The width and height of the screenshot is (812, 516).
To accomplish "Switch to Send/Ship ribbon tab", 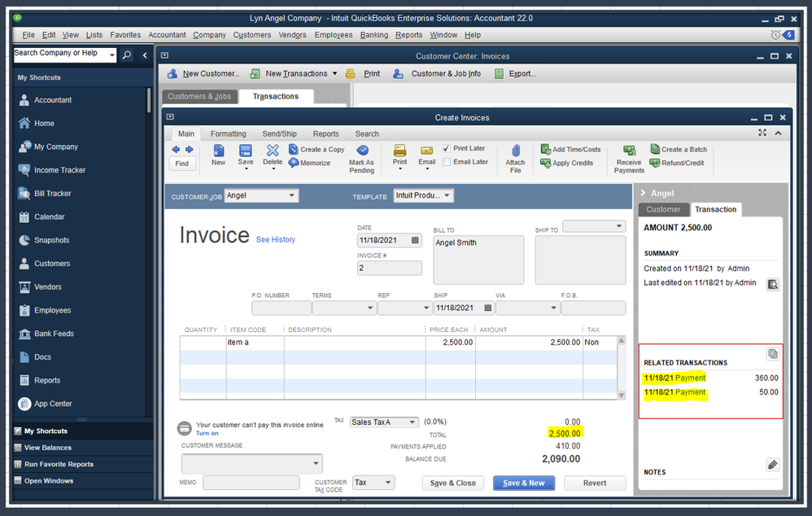I will coord(279,133).
